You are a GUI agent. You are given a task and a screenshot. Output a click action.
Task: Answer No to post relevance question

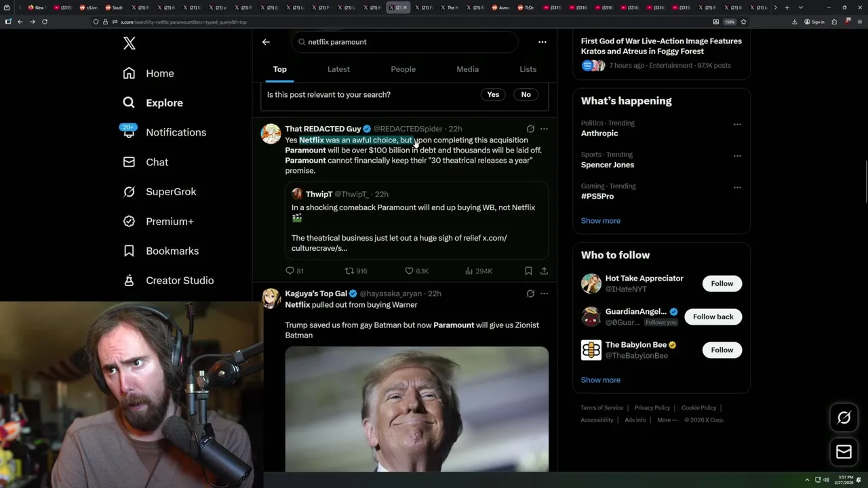(526, 95)
